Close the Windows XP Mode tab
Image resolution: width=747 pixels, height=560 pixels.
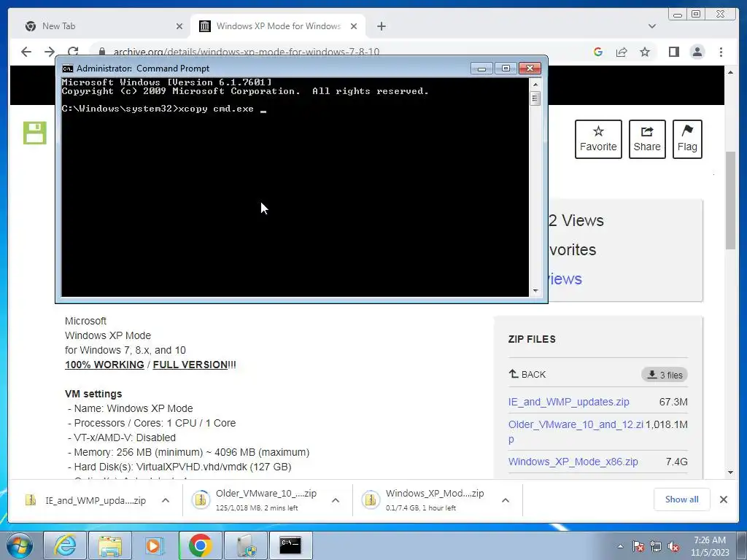coord(354,26)
